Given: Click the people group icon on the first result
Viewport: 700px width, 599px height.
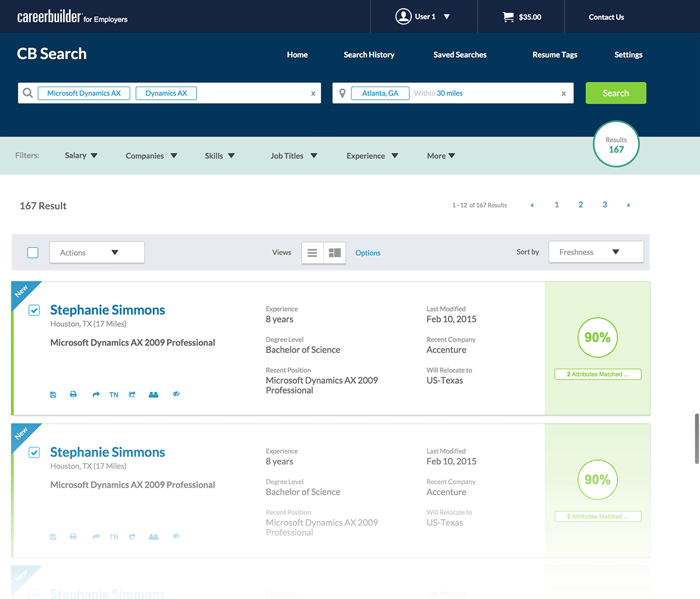Looking at the screenshot, I should pos(153,395).
